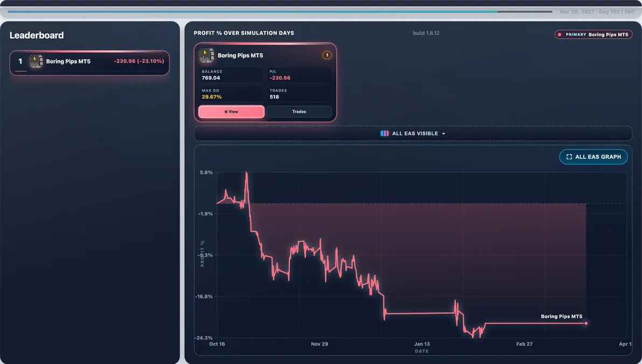The height and width of the screenshot is (364, 642).
Task: Click the -230.96 (-23.10%) leaderboard value
Action: coord(139,61)
